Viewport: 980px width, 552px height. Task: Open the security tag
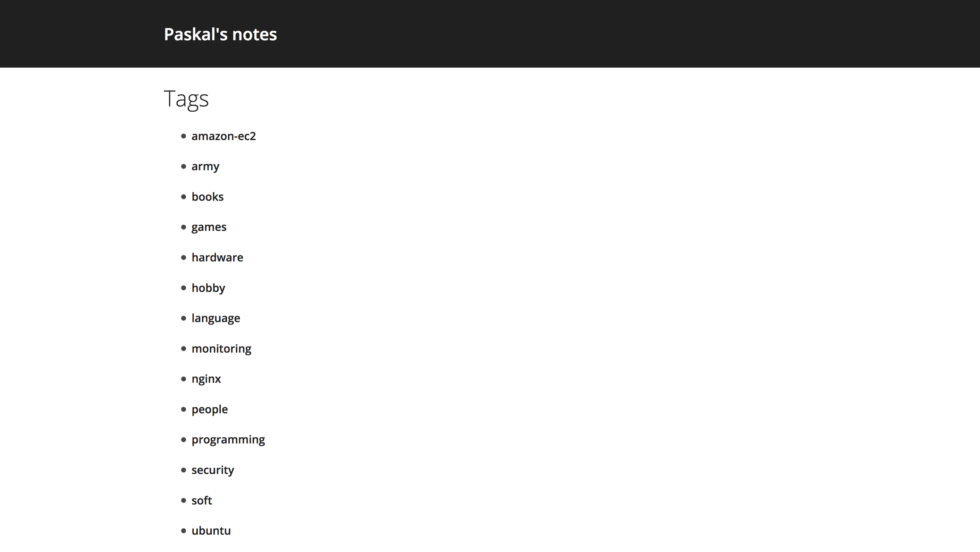[x=212, y=469]
